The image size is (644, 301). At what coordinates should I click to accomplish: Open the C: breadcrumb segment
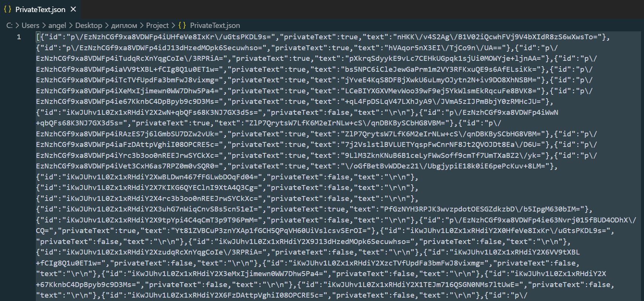coord(9,25)
